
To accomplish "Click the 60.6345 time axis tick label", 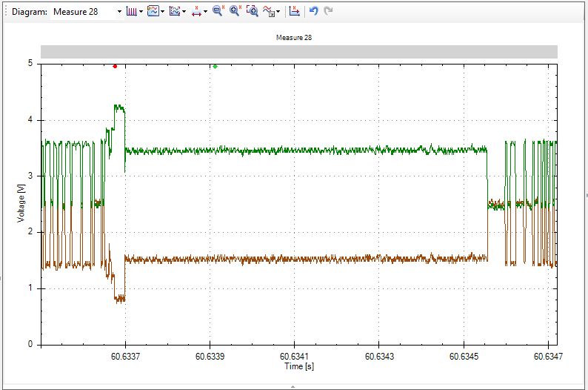I will pyautogui.click(x=464, y=356).
